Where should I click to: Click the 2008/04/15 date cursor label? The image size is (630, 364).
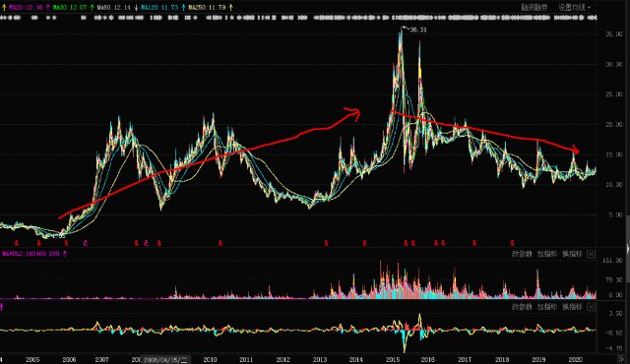point(165,360)
